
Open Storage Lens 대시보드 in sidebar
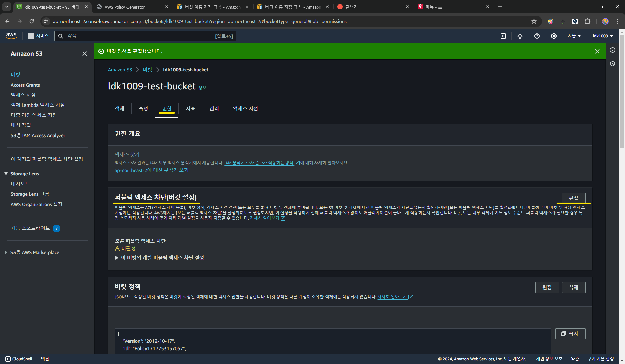[20, 184]
